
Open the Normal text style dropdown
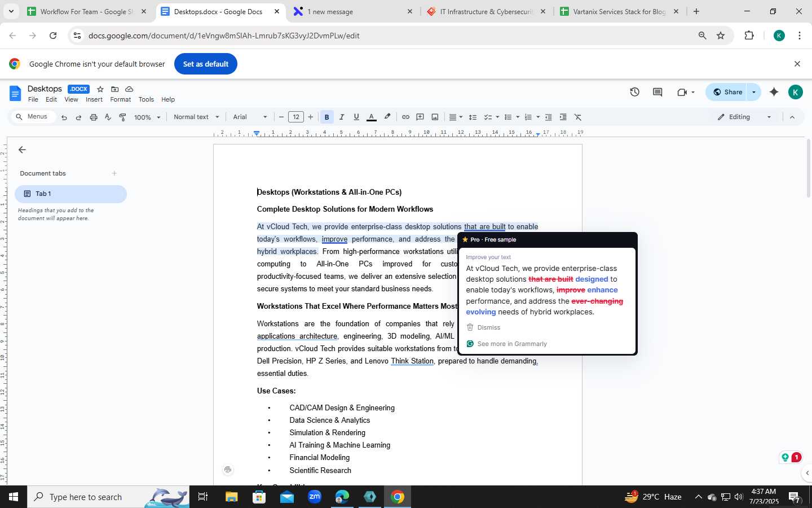click(196, 117)
